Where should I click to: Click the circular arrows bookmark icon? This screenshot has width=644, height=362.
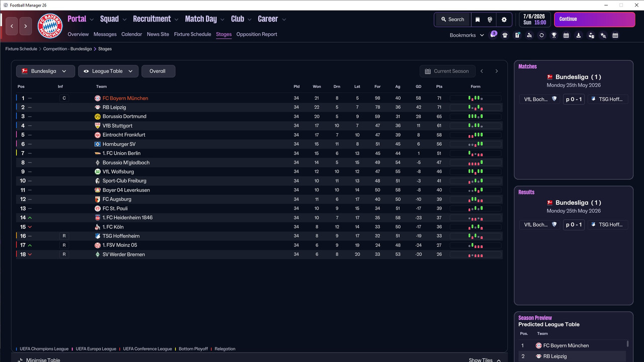[541, 35]
